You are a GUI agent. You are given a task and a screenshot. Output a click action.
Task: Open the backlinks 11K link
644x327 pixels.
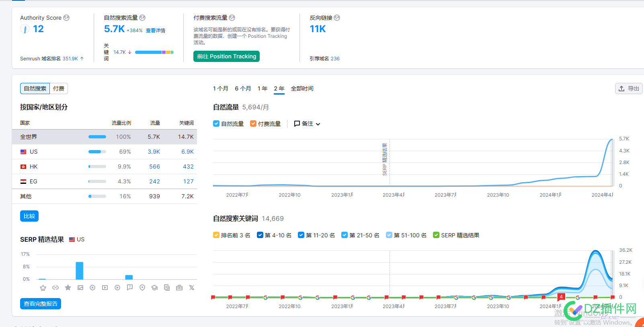click(318, 29)
